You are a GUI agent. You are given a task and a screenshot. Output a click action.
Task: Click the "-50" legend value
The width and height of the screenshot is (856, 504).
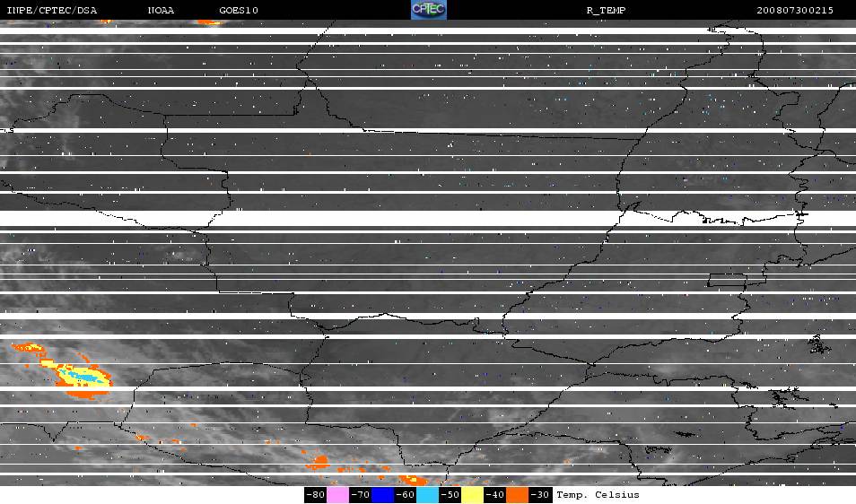pyautogui.click(x=450, y=495)
